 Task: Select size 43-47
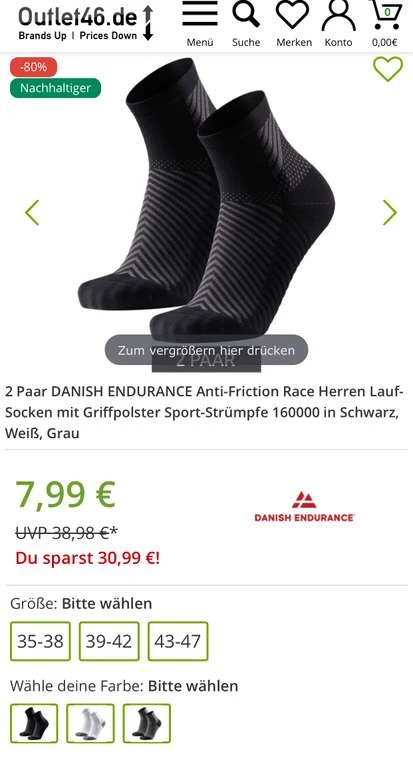tap(178, 641)
